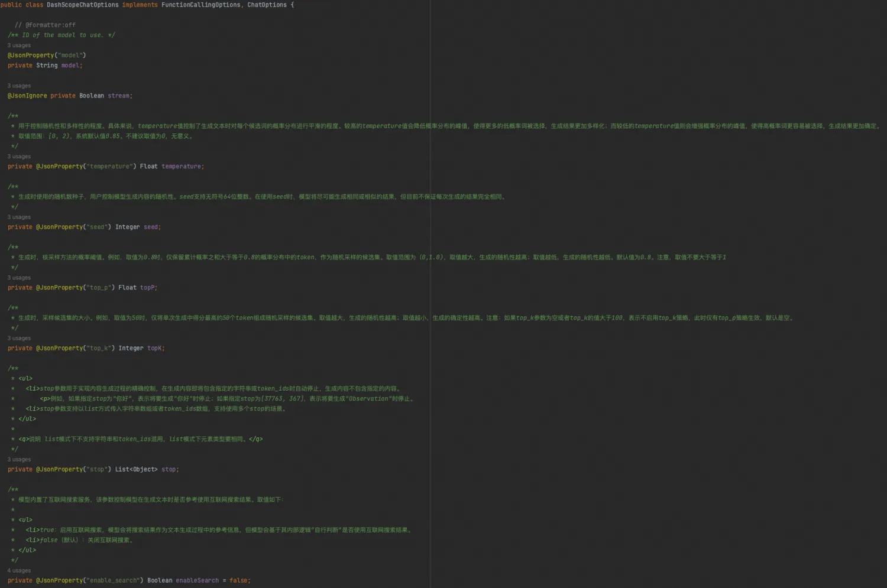Click the @JsonProperty("model") annotation

pos(47,56)
